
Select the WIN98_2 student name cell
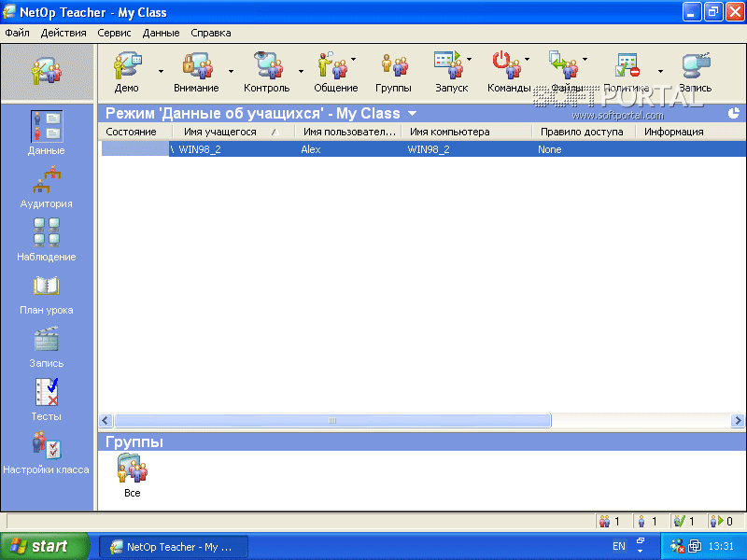pyautogui.click(x=200, y=149)
